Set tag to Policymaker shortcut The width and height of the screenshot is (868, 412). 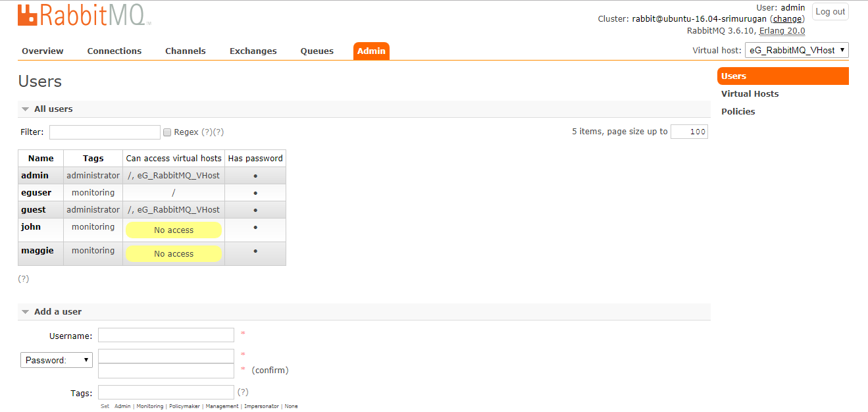click(x=184, y=407)
